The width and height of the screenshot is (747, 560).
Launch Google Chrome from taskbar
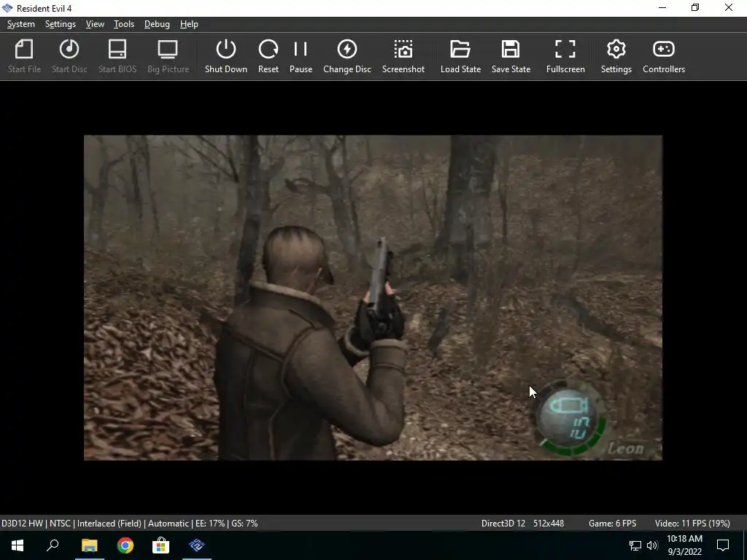(x=125, y=545)
